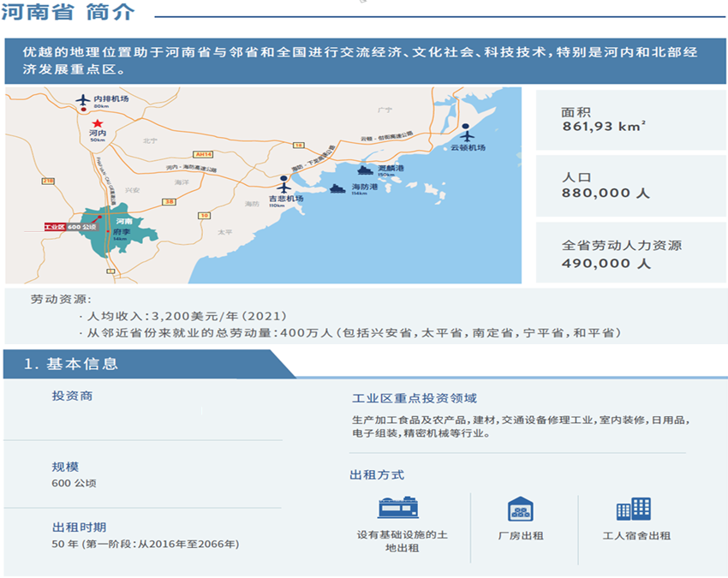The width and height of the screenshot is (728, 578).
Task: Click the 工业区重点投资领域 heading
Action: (414, 398)
